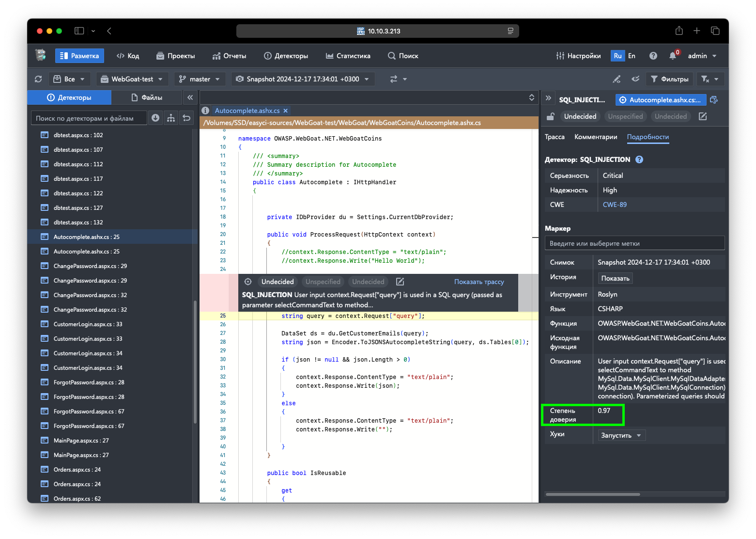
Task: Set status to Unspecified in details panel
Action: tap(625, 116)
